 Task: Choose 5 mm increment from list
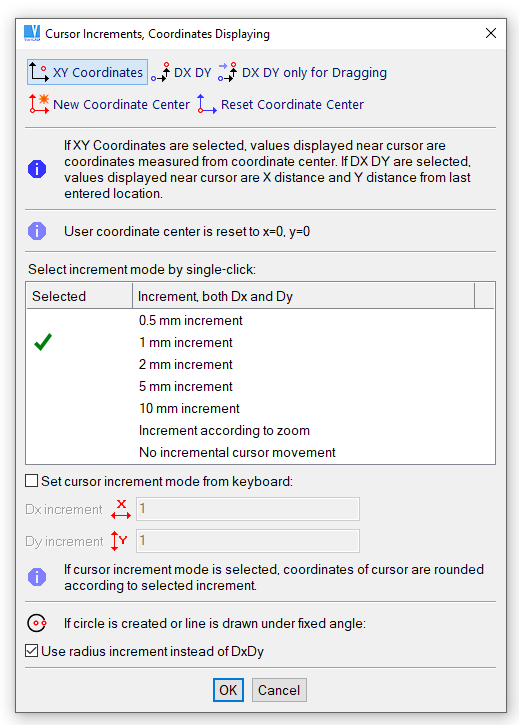[x=260, y=387]
